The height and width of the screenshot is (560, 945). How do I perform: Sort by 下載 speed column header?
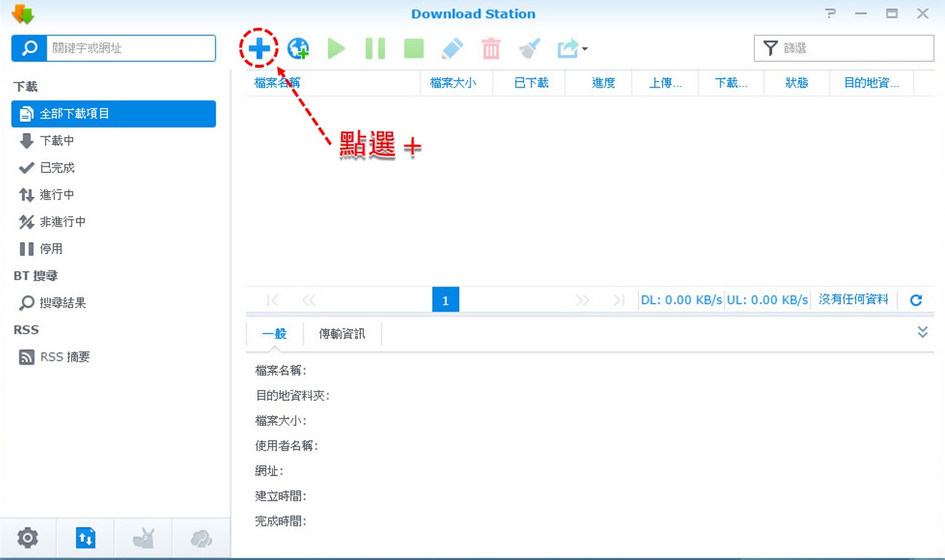tap(731, 83)
